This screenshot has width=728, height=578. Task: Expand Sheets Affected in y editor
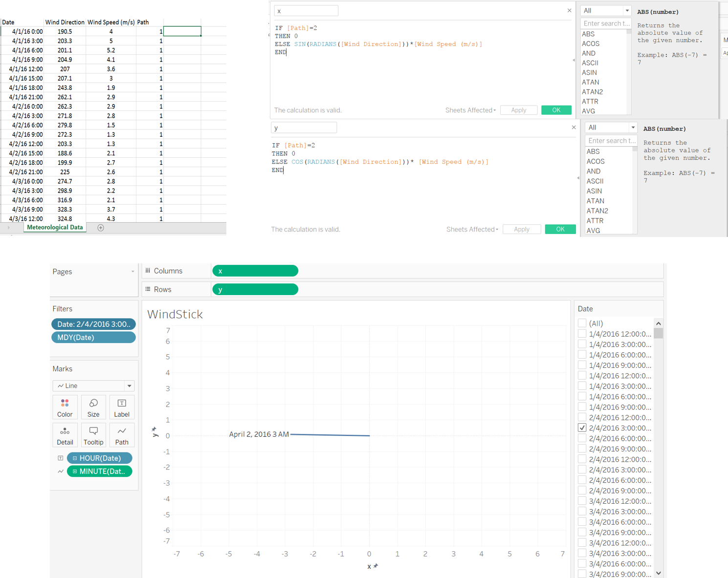[472, 230]
